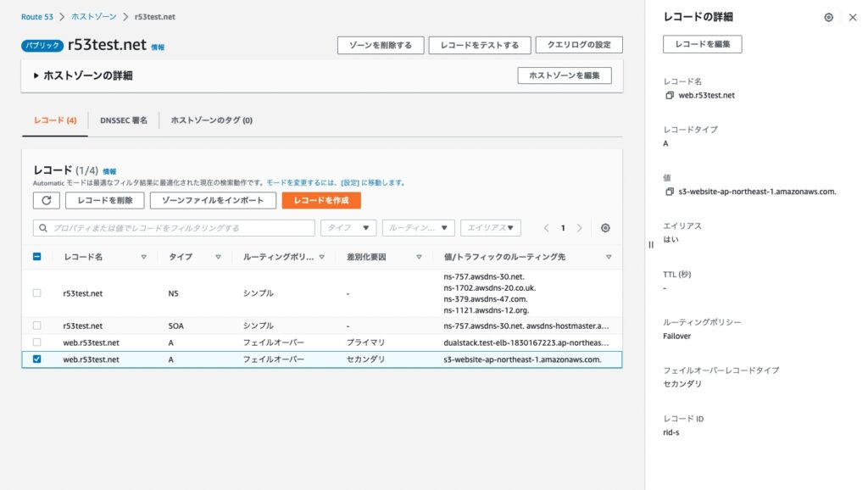Click the Failover routing policy value
Image resolution: width=868 pixels, height=490 pixels.
click(x=676, y=336)
